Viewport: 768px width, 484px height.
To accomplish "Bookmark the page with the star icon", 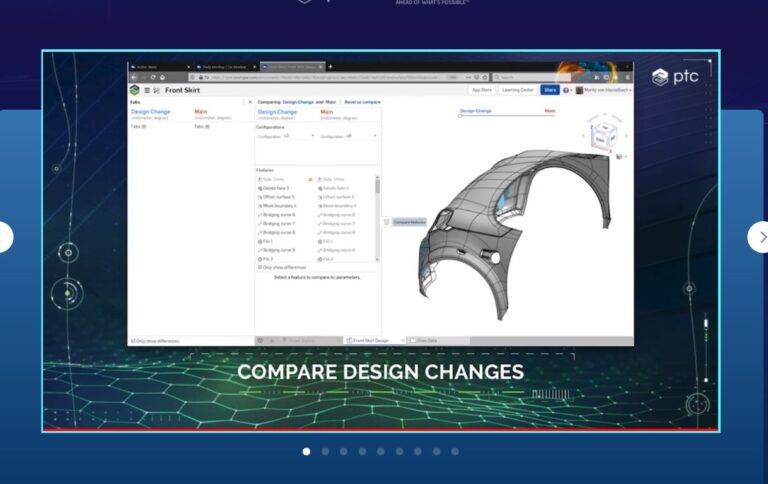I will coord(485,77).
